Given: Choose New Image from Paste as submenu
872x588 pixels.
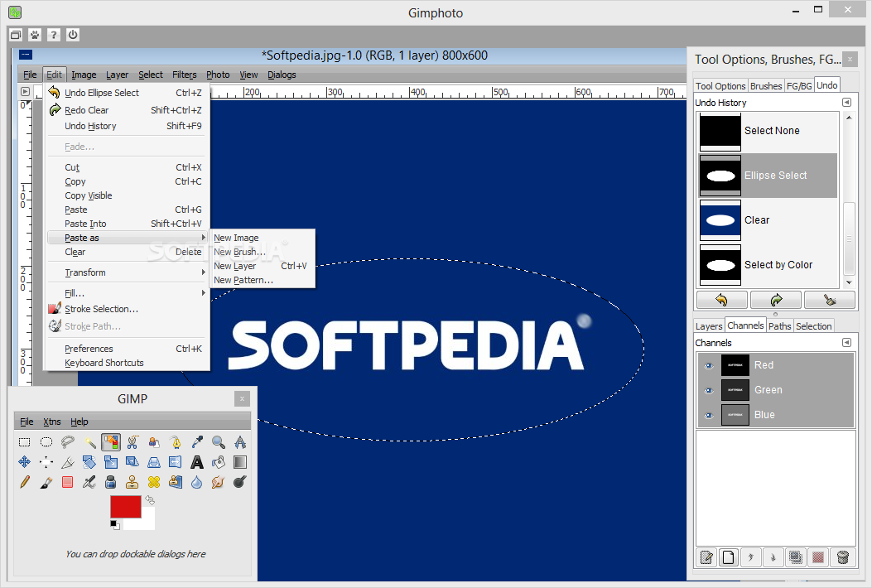Looking at the screenshot, I should (x=260, y=238).
